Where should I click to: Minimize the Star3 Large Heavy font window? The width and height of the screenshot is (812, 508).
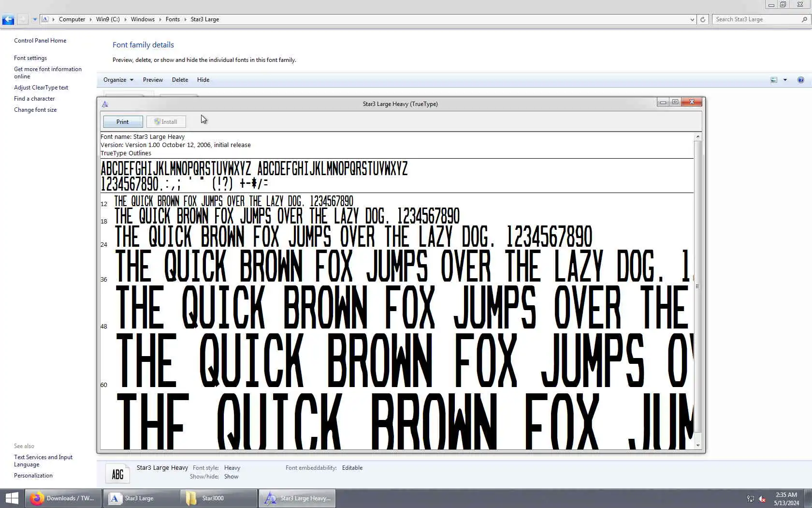point(663,102)
